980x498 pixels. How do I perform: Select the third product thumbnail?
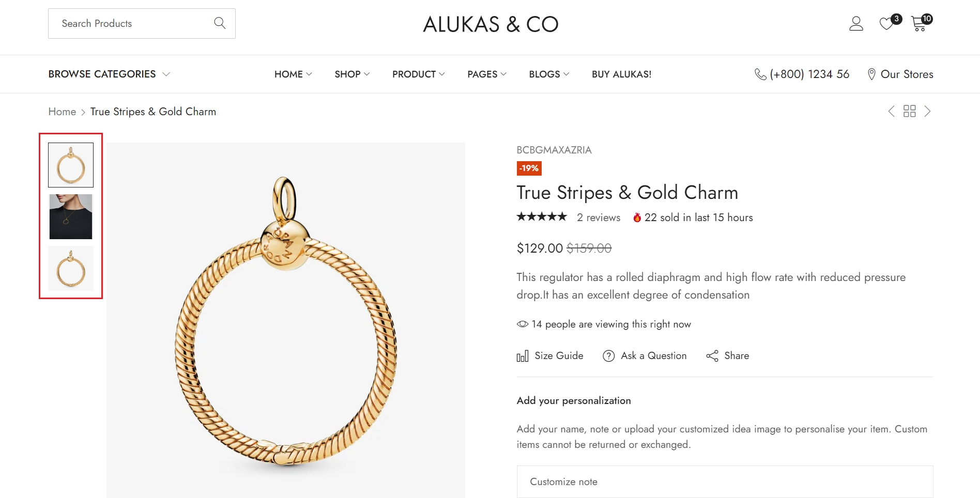coord(71,269)
